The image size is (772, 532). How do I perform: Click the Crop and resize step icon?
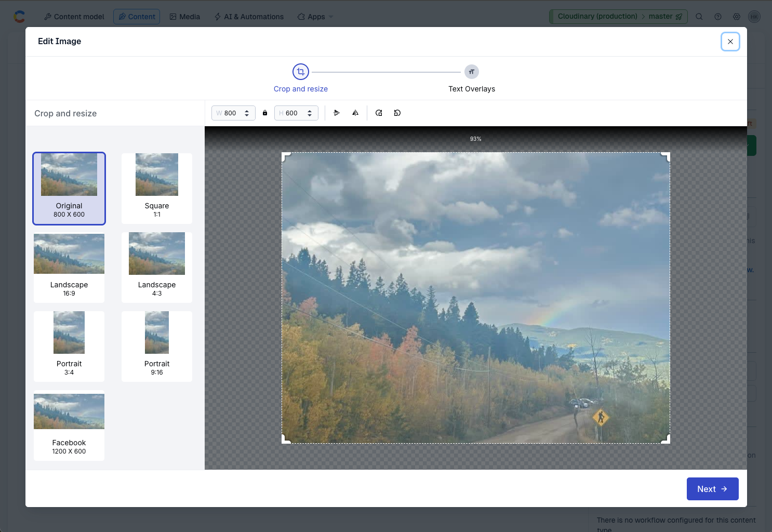coord(301,72)
